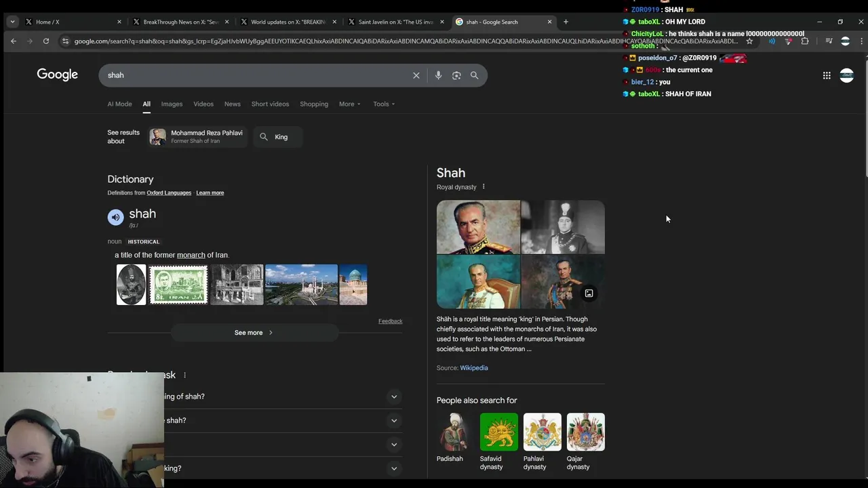Open the white mosque skyline thumbnail
This screenshot has height=488, width=868.
tap(301, 285)
